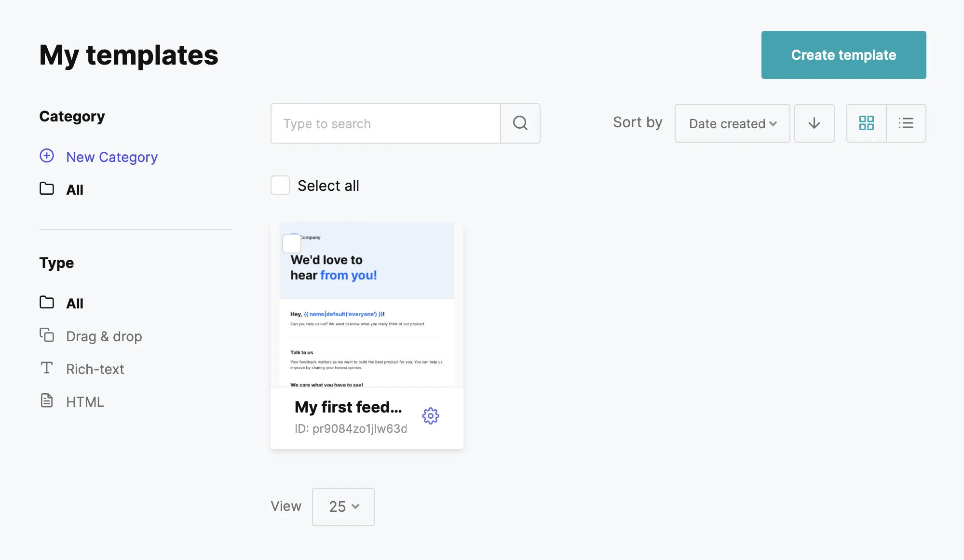Click the Create template button

pos(843,55)
